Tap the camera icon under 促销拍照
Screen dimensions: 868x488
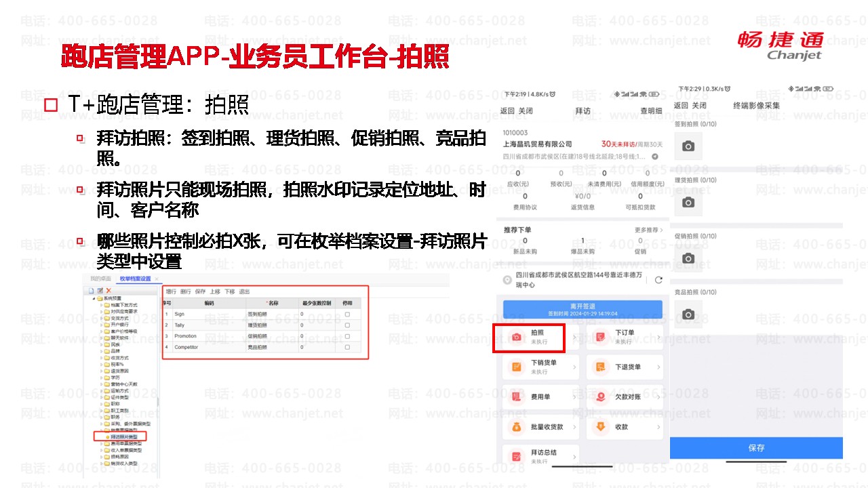tap(688, 258)
